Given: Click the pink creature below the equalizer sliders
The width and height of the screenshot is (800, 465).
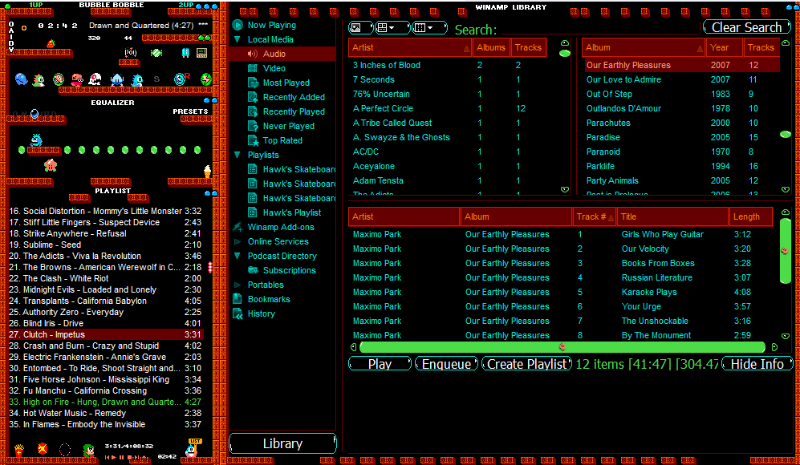Looking at the screenshot, I should point(51,165).
